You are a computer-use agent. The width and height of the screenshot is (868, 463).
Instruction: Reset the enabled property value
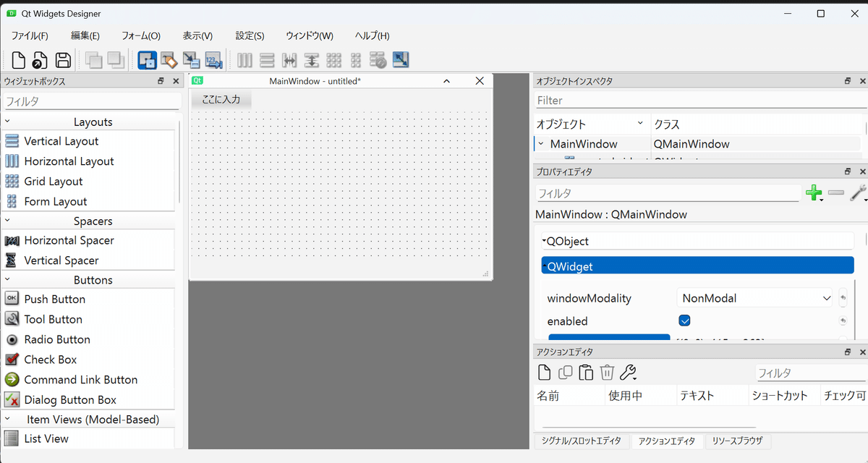843,320
